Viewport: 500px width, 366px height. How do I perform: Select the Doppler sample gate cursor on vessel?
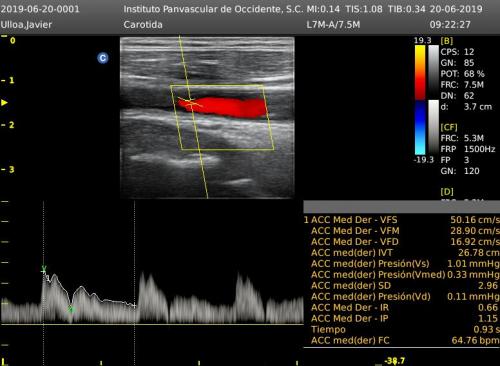[x=190, y=102]
